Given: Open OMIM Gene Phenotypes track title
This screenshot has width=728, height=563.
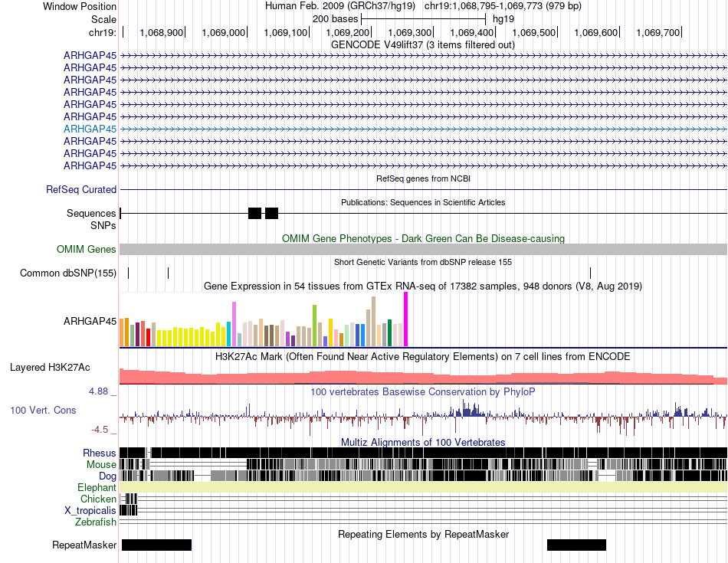Looking at the screenshot, I should click(x=423, y=238).
